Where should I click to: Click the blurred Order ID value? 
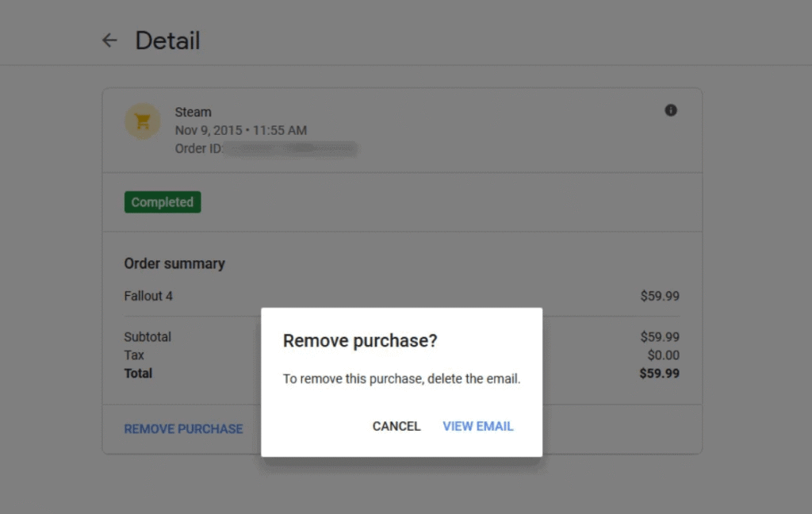coord(290,148)
